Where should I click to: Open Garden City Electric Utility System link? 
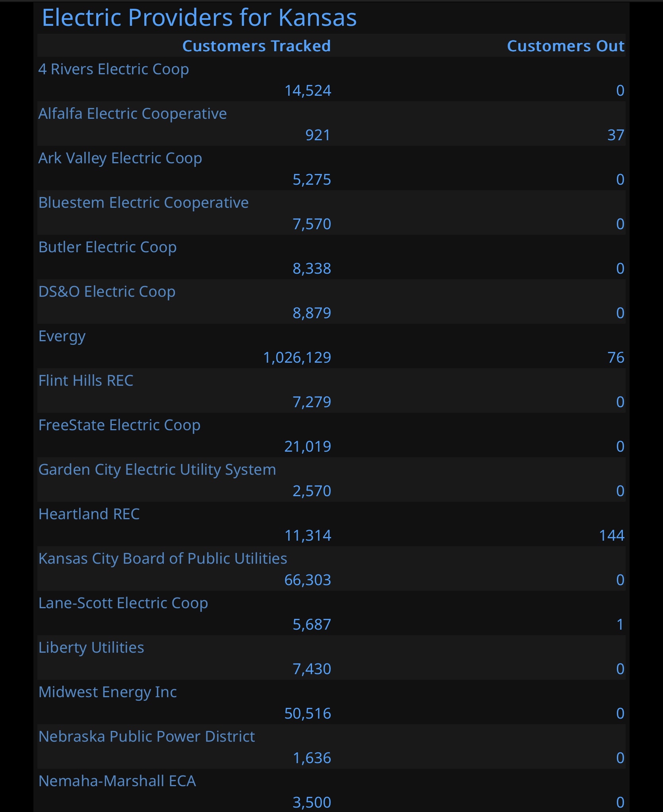[x=157, y=470]
